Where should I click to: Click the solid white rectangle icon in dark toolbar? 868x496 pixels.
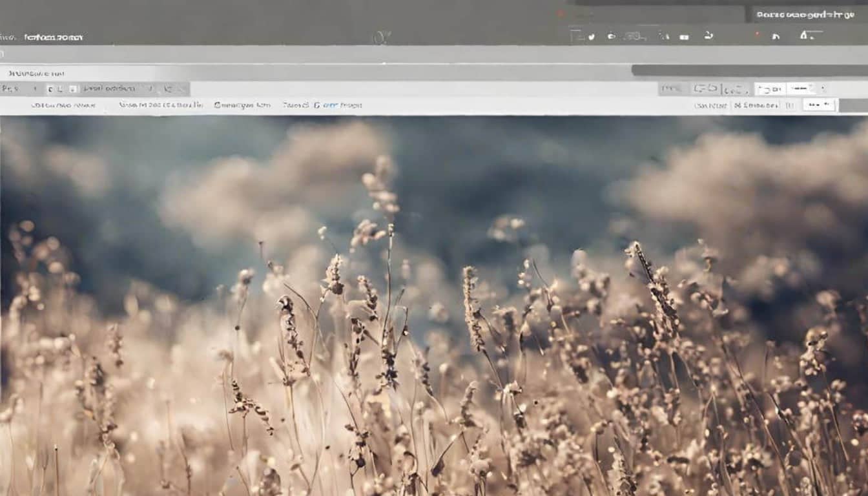click(x=684, y=37)
